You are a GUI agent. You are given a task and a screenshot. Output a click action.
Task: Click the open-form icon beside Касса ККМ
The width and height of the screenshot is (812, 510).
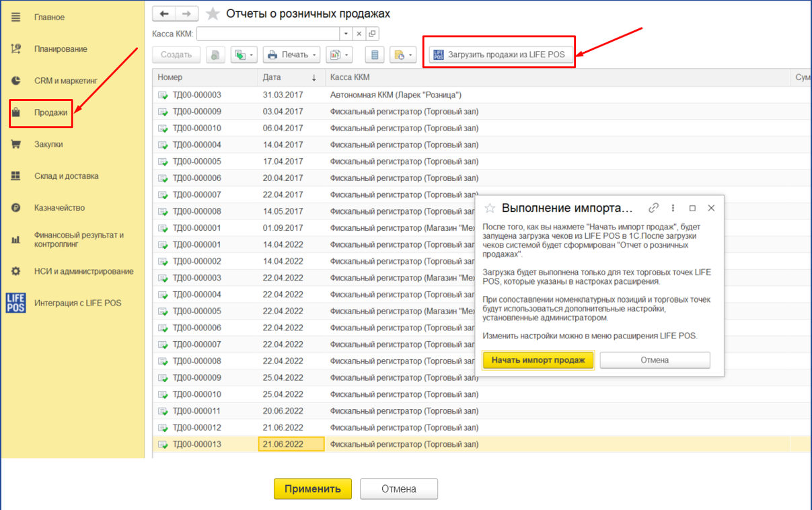[371, 34]
